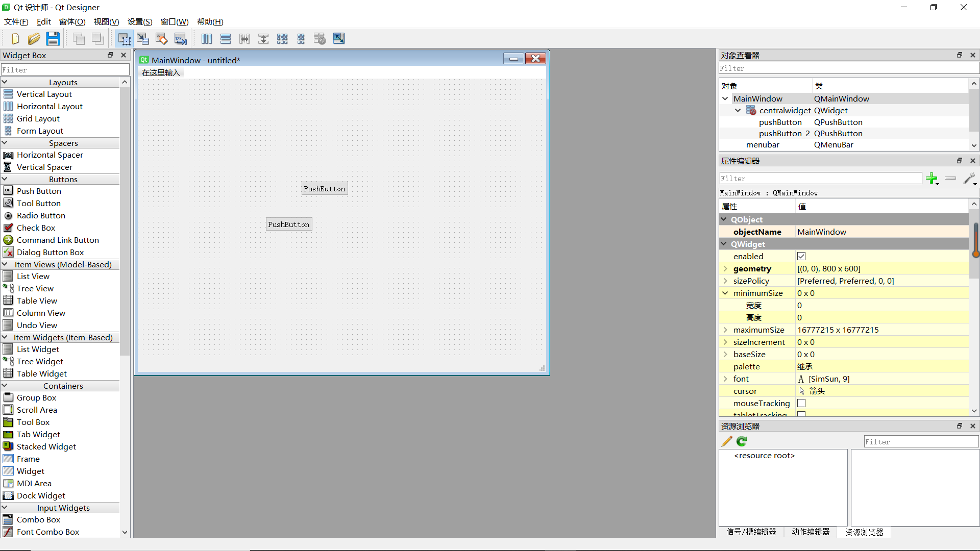This screenshot has width=980, height=551.
Task: Uncheck the enabled property checkbox
Action: (x=801, y=257)
